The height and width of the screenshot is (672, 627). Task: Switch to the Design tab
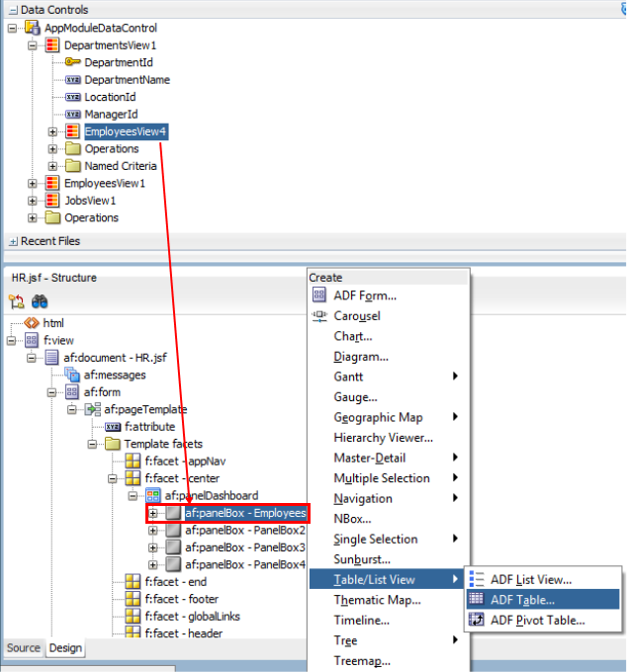65,647
